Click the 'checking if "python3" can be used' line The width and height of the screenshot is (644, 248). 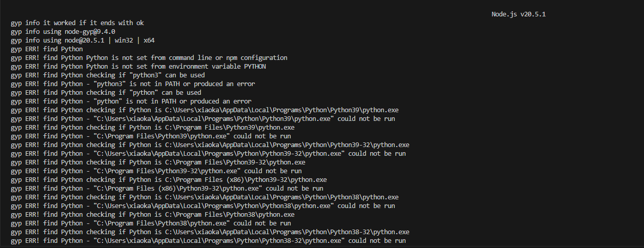coord(108,75)
